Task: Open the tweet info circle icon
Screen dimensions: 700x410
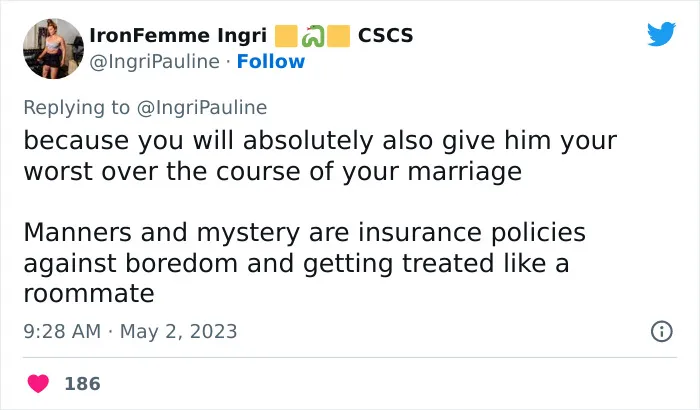Action: (x=662, y=331)
